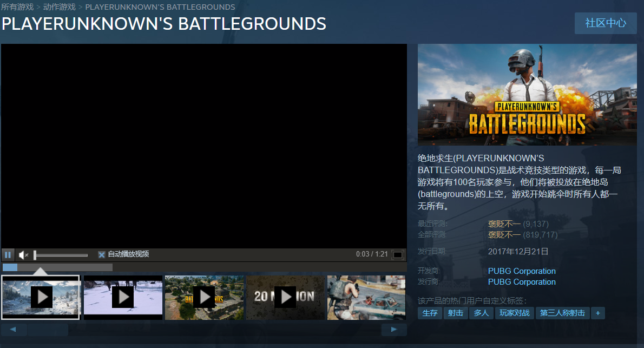Add a tag with the plus button
Image resolution: width=644 pixels, height=348 pixels.
(x=598, y=313)
